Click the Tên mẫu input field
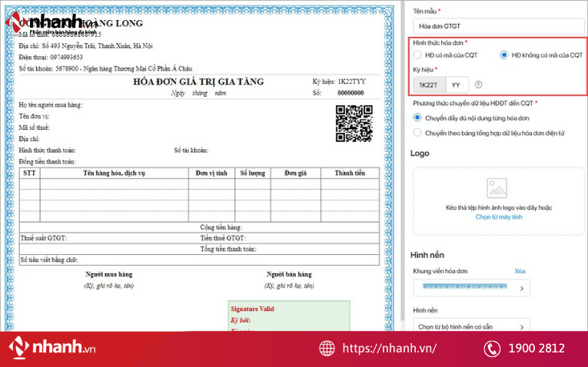This screenshot has width=588, height=367. pyautogui.click(x=499, y=26)
